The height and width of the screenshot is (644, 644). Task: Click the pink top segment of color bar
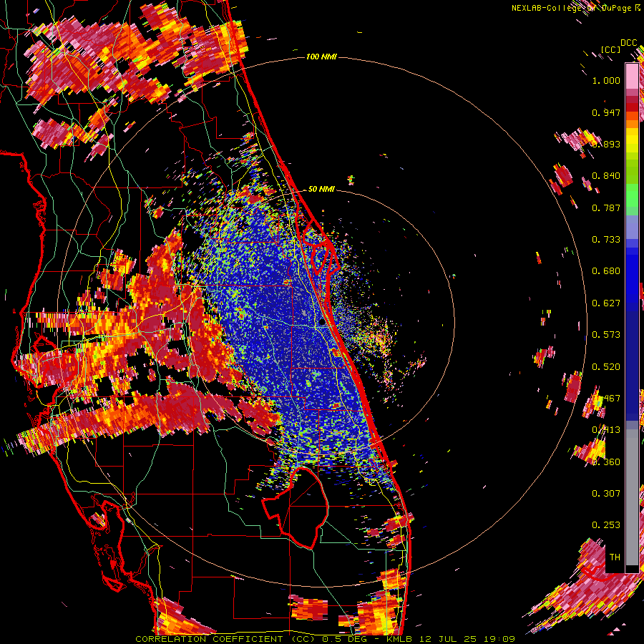(x=632, y=76)
